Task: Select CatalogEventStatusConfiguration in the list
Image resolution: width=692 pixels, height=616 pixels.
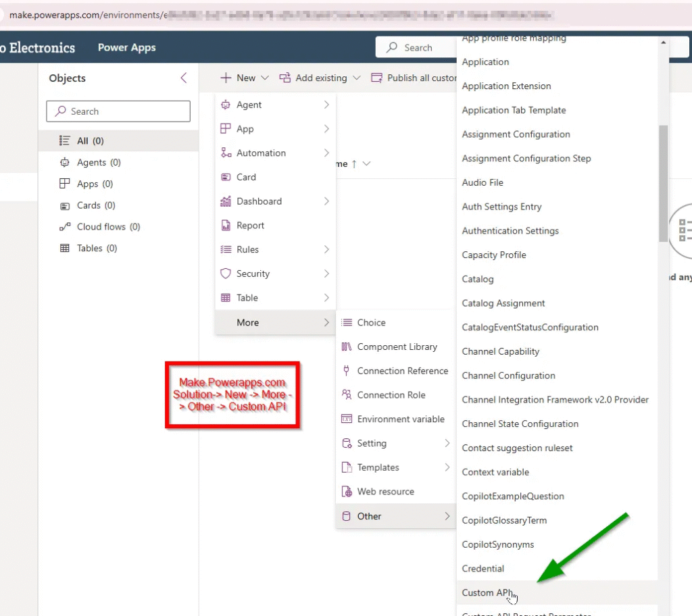Action: click(530, 328)
